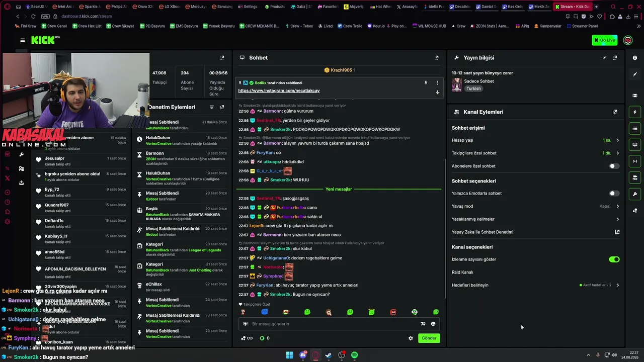This screenshot has height=362, width=644.
Task: Click the Go Live button
Action: click(x=604, y=40)
